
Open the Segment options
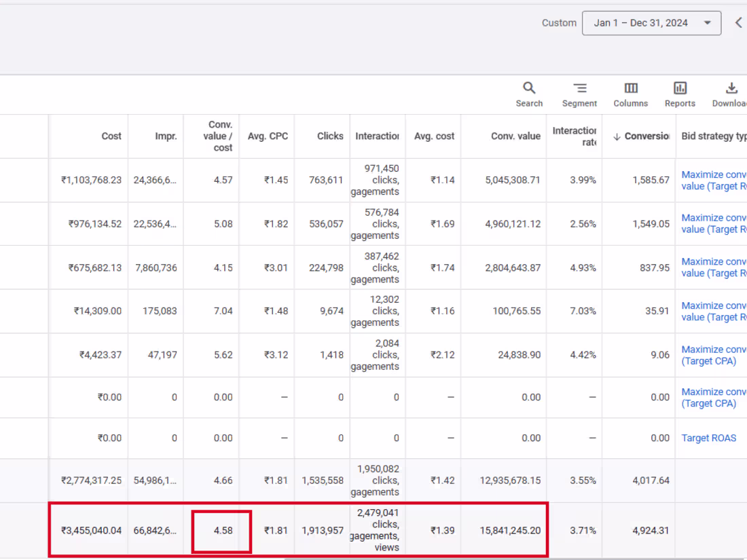coord(579,94)
